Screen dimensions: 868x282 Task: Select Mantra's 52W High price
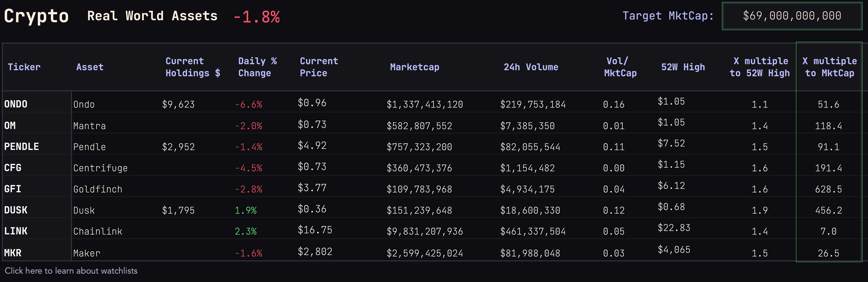click(x=671, y=122)
